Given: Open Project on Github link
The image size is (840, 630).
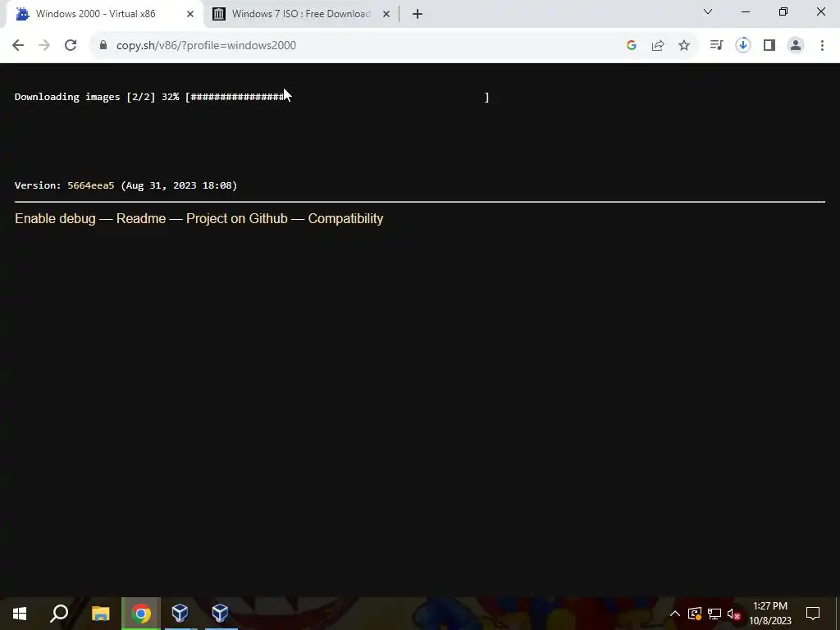Looking at the screenshot, I should pyautogui.click(x=237, y=218).
